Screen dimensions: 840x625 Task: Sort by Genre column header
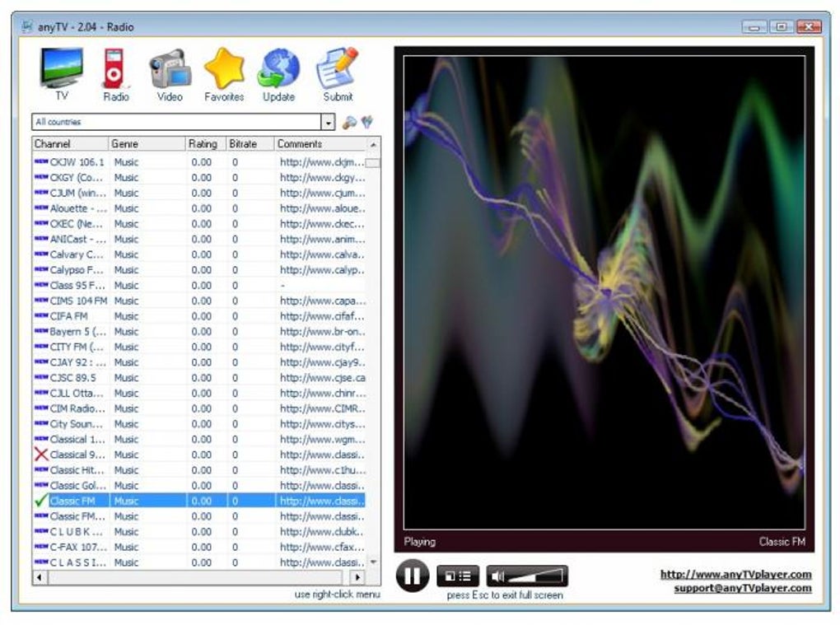tap(147, 143)
